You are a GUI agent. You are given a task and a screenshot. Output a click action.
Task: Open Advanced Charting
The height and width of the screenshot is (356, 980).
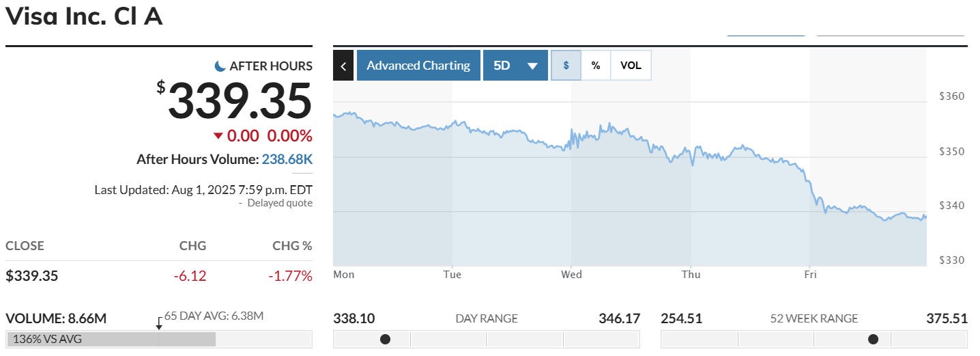(x=418, y=66)
